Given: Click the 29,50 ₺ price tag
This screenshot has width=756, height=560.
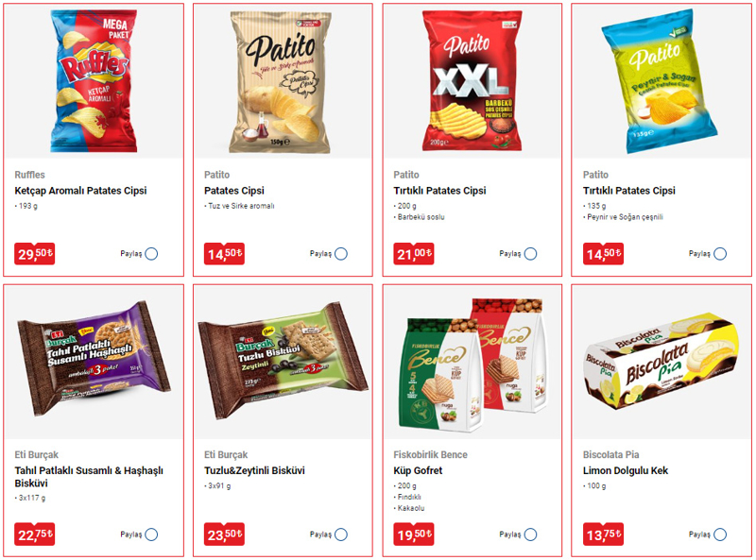Looking at the screenshot, I should click(35, 253).
